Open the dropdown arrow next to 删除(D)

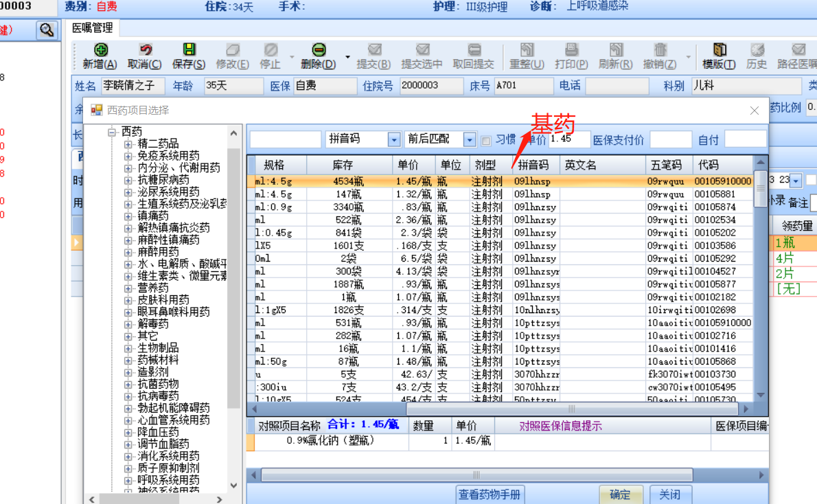coord(347,57)
